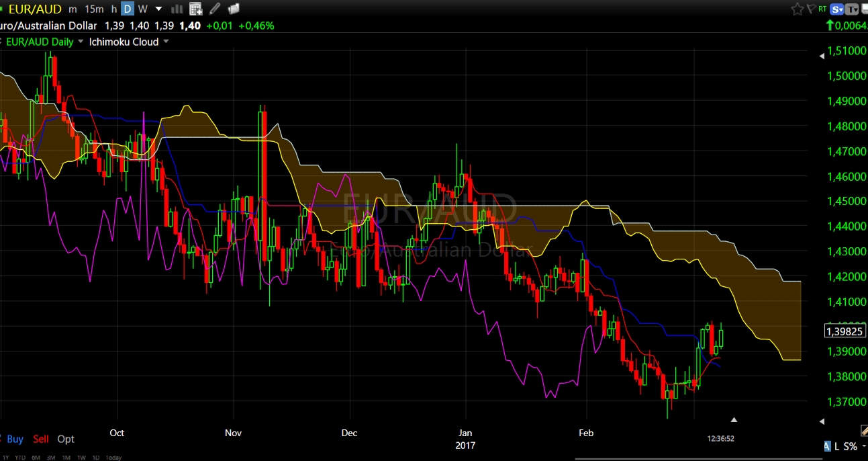Choose the minute m interval

(x=73, y=9)
